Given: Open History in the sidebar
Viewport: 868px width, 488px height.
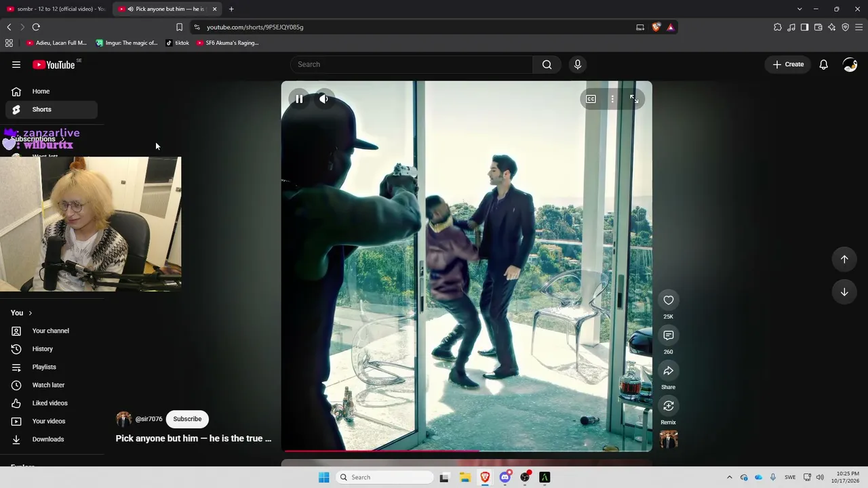Looking at the screenshot, I should tap(52, 349).
